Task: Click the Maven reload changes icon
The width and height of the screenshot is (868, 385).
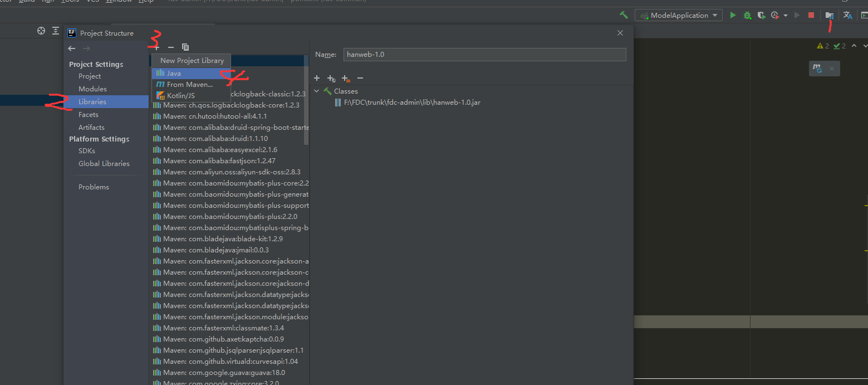Action: coord(817,68)
